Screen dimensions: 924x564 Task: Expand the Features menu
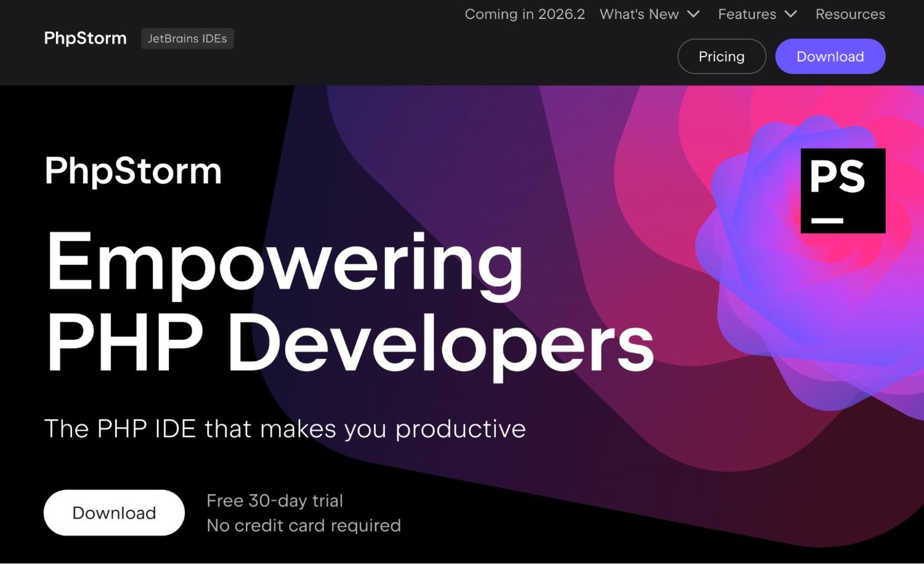point(758,14)
